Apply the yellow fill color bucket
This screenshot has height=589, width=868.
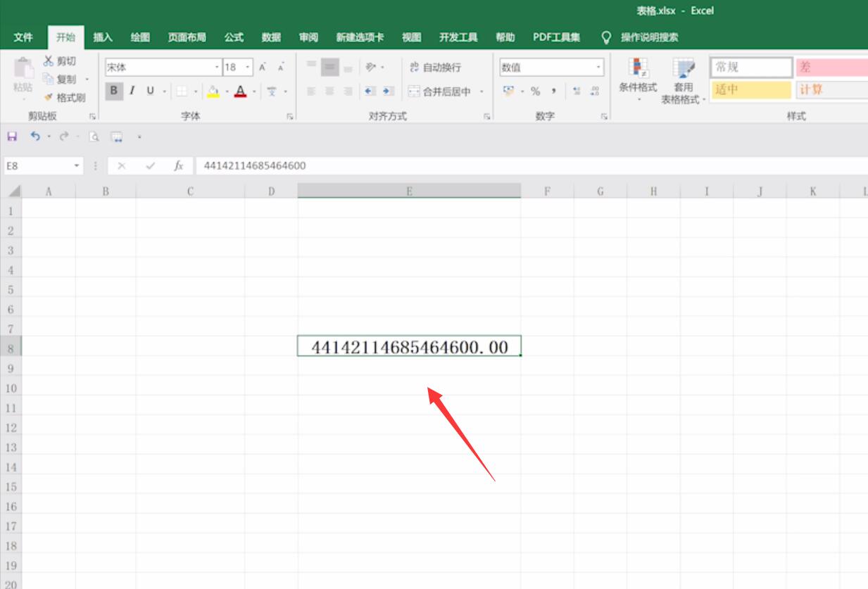pyautogui.click(x=213, y=91)
